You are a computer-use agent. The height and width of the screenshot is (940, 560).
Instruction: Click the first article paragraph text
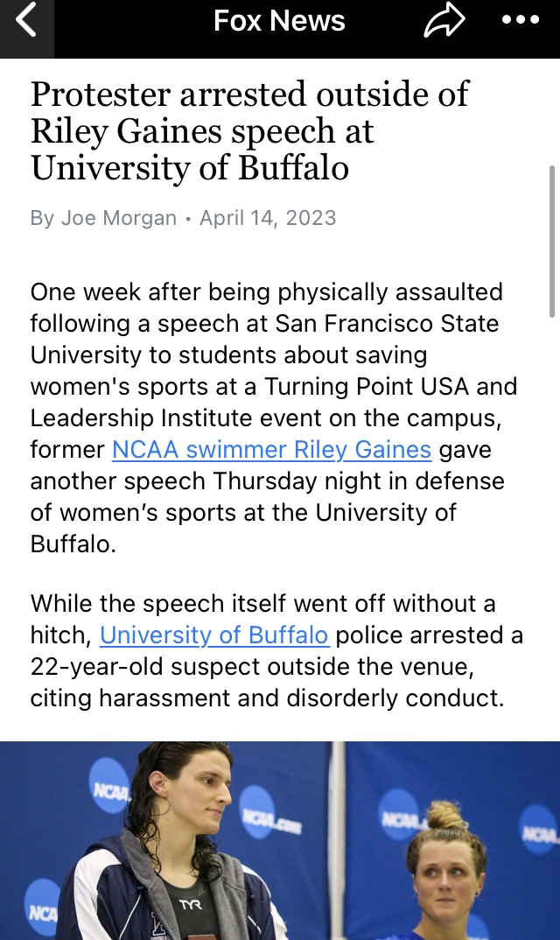tap(273, 417)
